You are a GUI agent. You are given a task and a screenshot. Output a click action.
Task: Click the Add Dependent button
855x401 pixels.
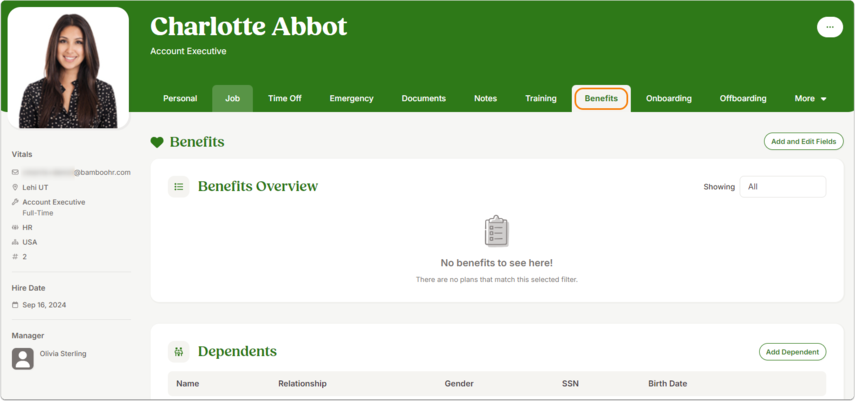tap(792, 352)
